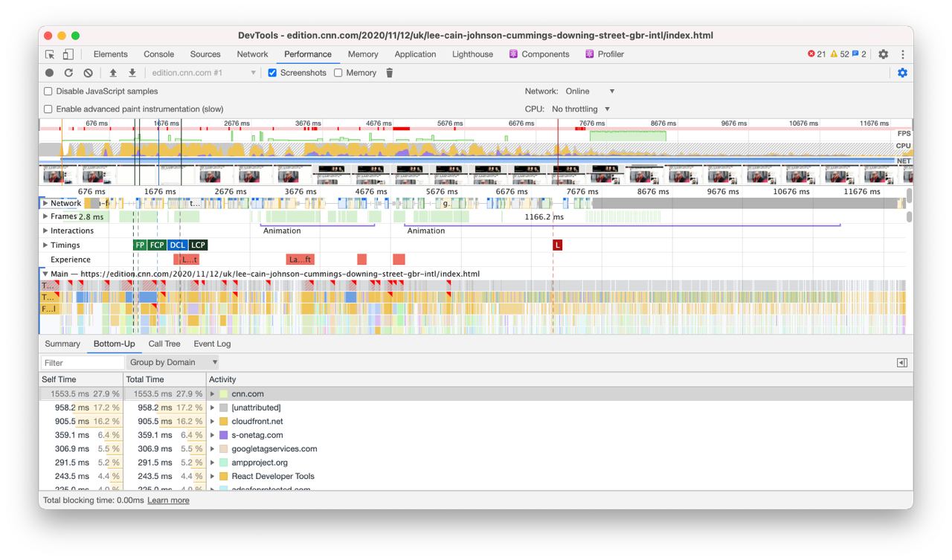
Task: Open the Network panel tab
Action: point(252,54)
